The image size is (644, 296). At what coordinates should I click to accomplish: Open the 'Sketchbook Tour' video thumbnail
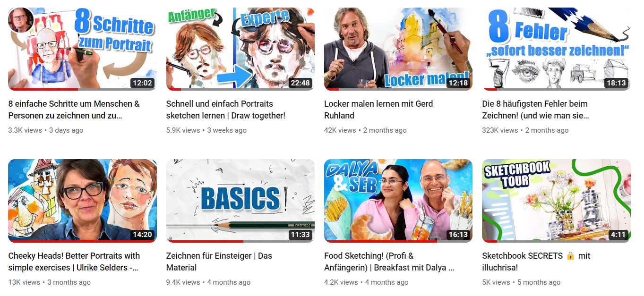556,201
